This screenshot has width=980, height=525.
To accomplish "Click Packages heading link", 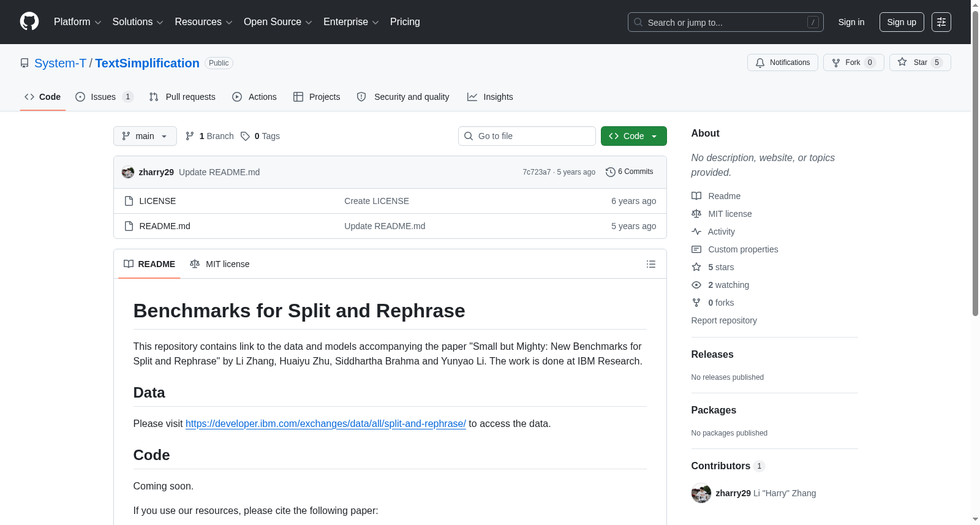I will 714,410.
